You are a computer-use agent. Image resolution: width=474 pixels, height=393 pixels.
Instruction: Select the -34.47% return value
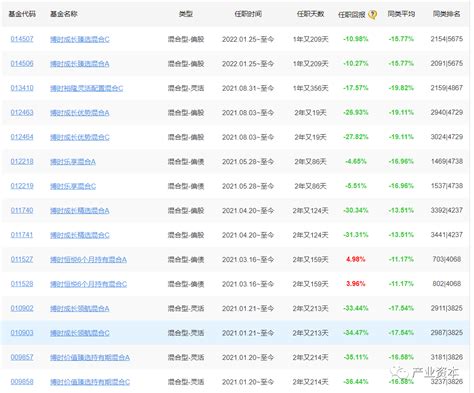coord(356,333)
